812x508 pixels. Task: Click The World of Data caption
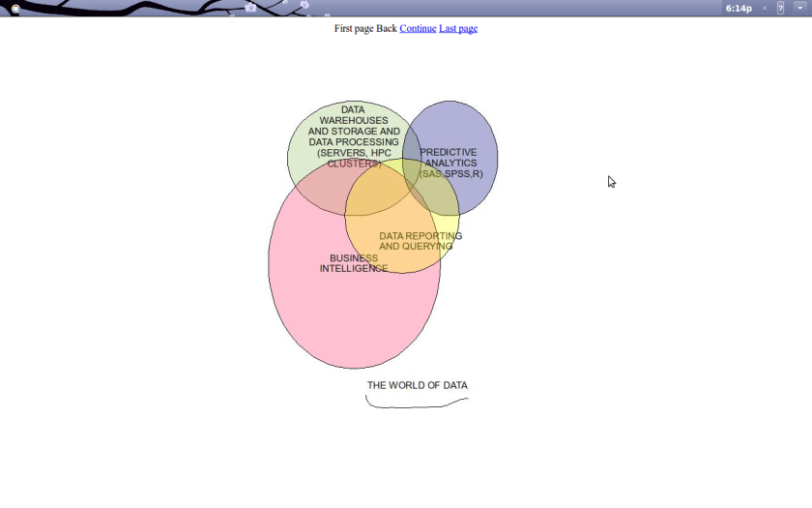pyautogui.click(x=417, y=385)
